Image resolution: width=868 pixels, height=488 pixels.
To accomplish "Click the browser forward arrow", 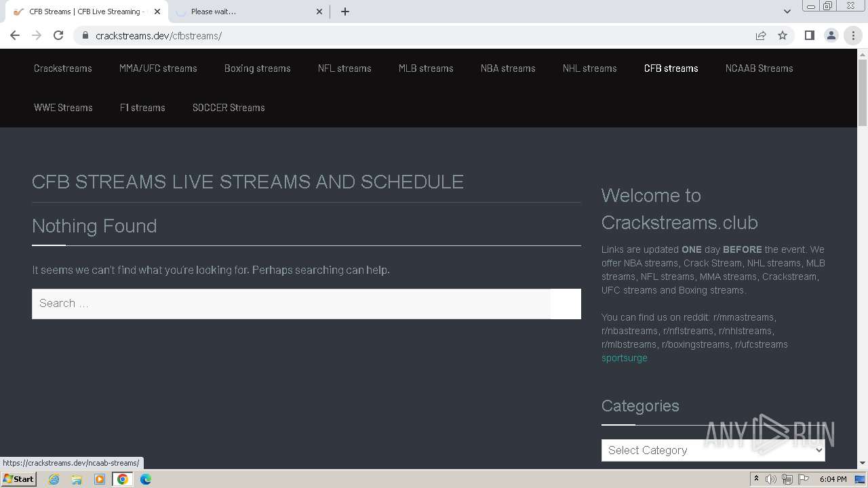I will (37, 35).
